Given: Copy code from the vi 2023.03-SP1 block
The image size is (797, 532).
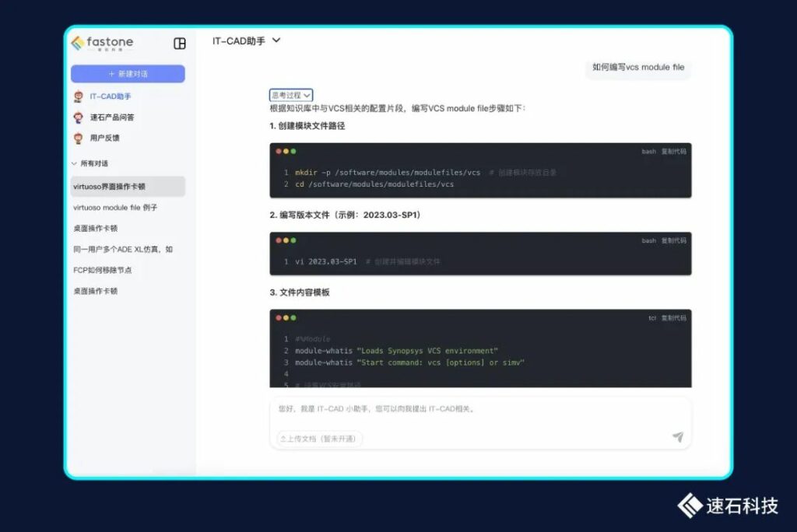Looking at the screenshot, I should coord(673,241).
